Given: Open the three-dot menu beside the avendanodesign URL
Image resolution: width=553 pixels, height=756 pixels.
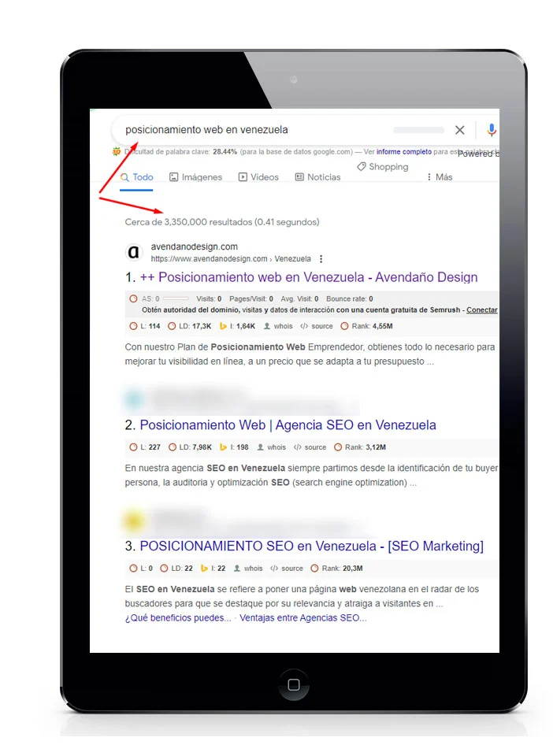Looking at the screenshot, I should [x=321, y=259].
